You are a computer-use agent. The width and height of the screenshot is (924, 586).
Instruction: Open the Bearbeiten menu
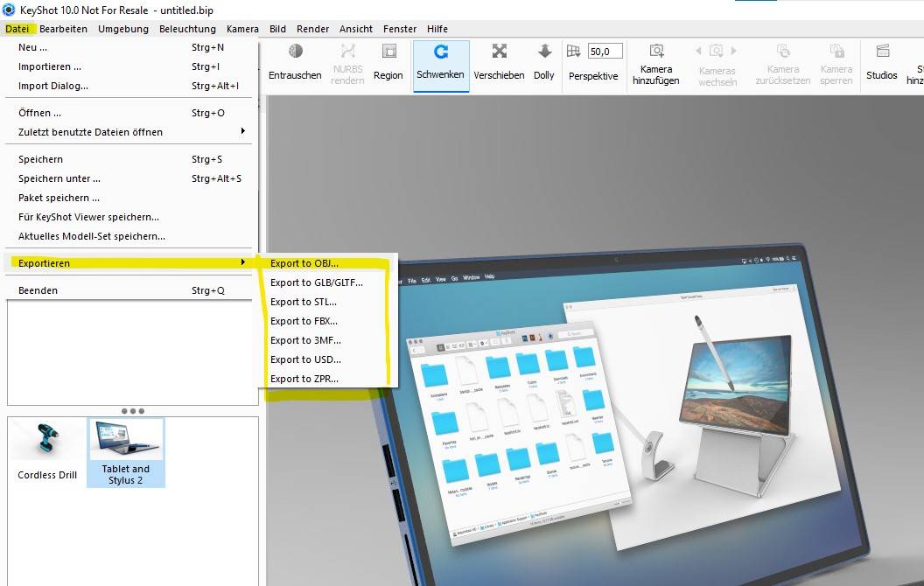click(x=63, y=29)
